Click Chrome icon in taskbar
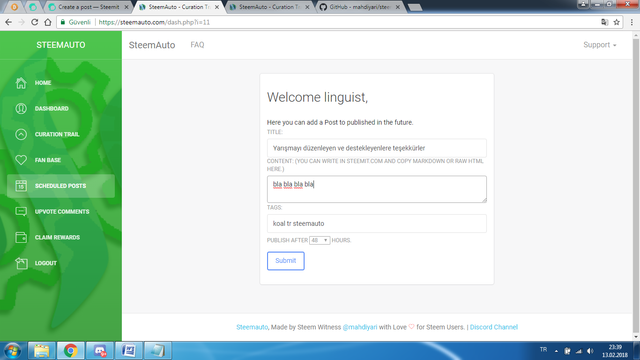 tap(71, 351)
